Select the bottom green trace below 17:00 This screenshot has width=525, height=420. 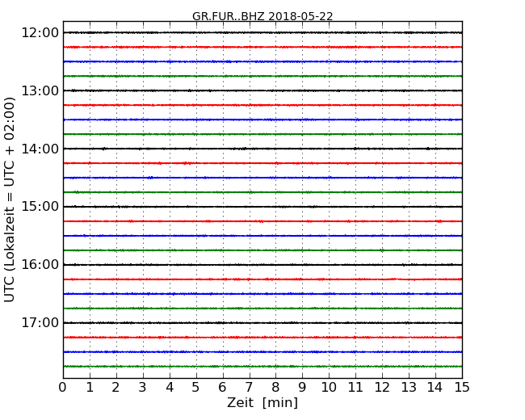[262, 367]
